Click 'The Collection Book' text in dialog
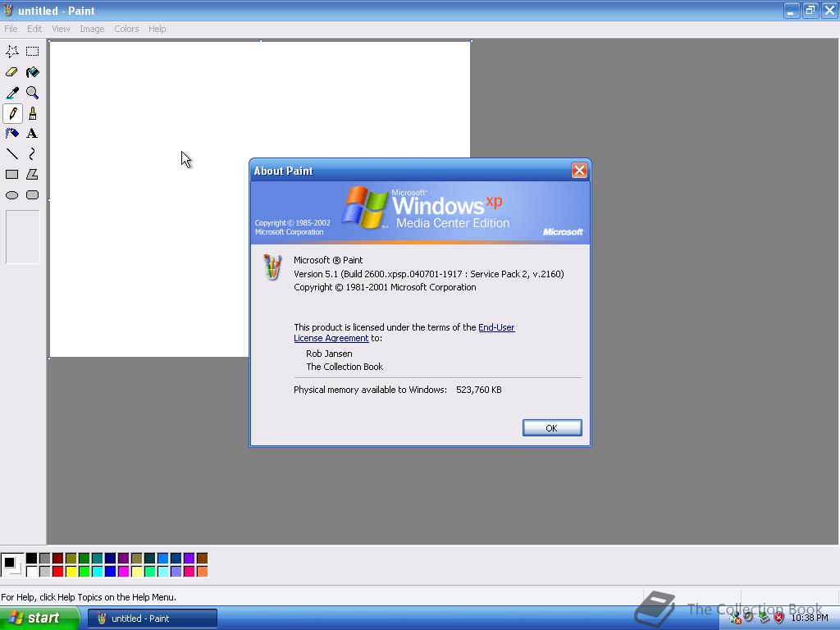 [345, 367]
